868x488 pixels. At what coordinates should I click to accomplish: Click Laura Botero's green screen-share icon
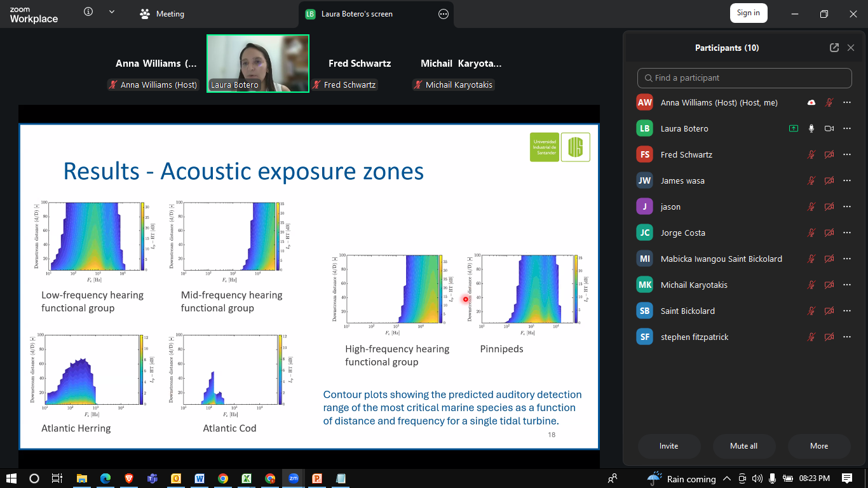pos(793,128)
